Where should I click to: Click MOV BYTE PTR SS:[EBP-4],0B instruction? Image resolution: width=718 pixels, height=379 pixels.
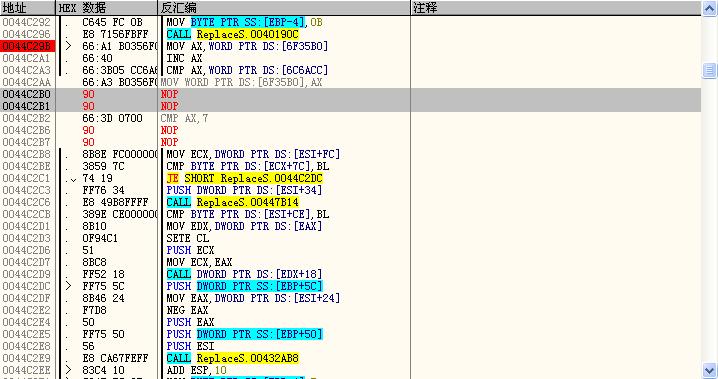pyautogui.click(x=245, y=22)
